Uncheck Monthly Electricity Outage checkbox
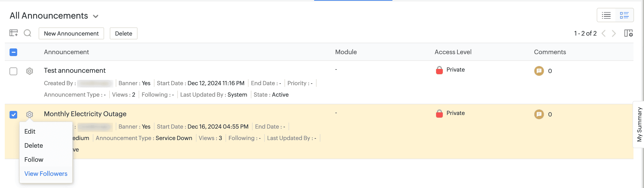 (14, 115)
